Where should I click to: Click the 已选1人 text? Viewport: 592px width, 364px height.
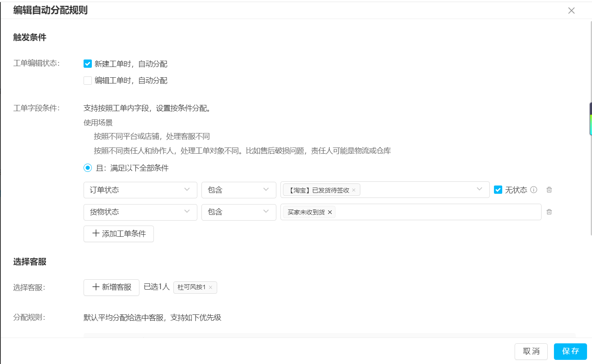(157, 287)
